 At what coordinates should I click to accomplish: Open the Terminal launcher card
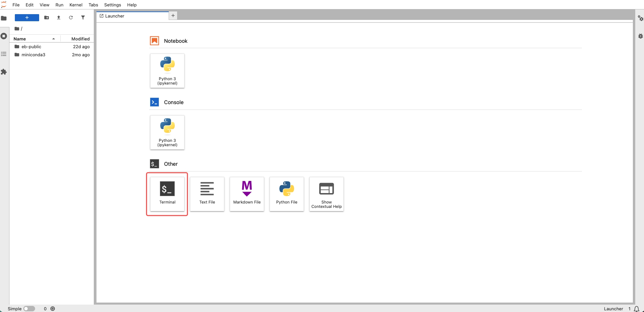coord(167,194)
